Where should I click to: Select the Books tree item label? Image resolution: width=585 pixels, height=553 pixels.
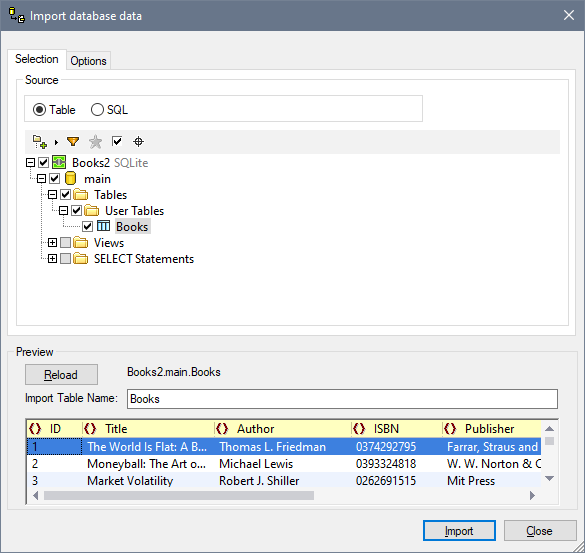132,226
